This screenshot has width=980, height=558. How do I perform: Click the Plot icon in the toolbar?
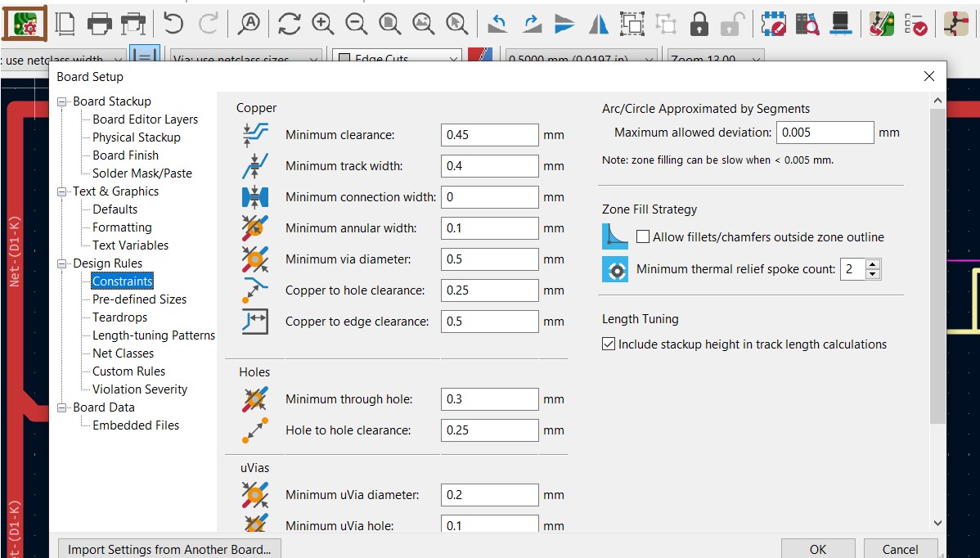coord(133,24)
